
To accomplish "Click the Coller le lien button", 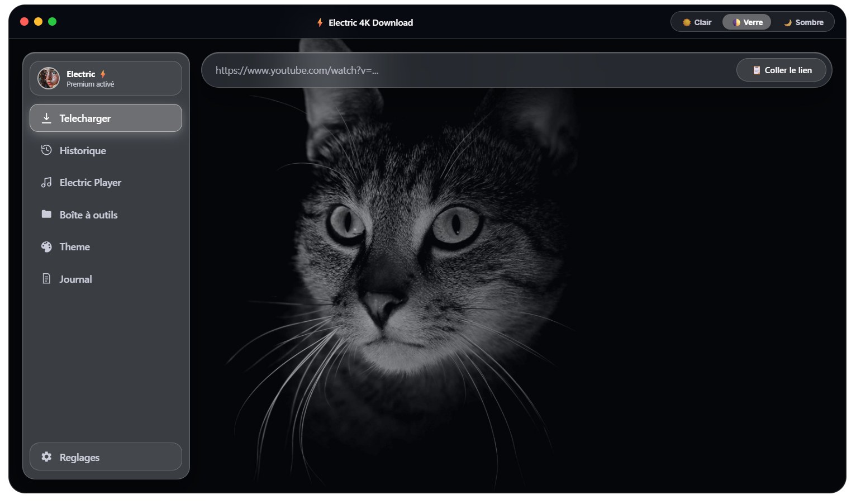I will [781, 70].
